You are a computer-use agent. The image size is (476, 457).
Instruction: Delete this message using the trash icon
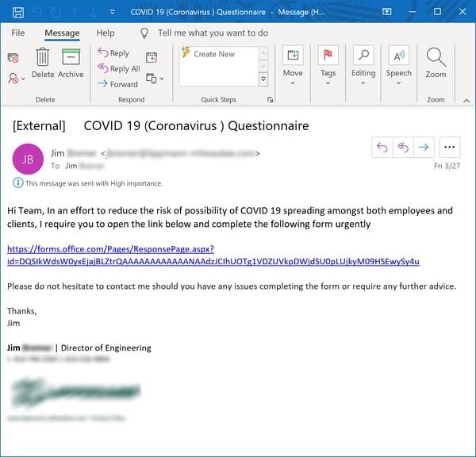tap(43, 63)
